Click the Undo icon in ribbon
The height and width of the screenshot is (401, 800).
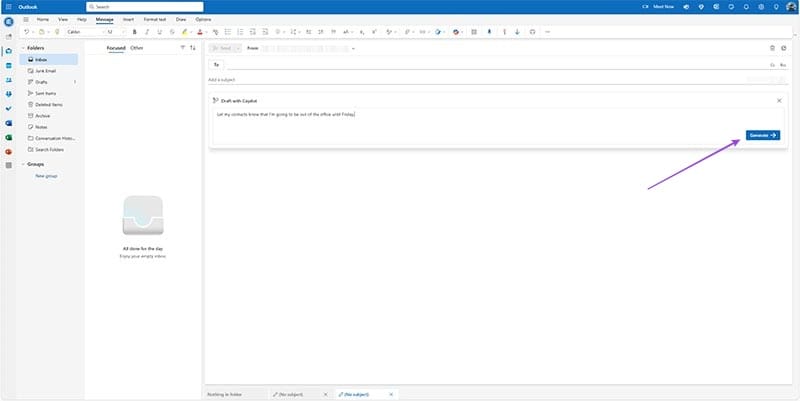[27, 32]
